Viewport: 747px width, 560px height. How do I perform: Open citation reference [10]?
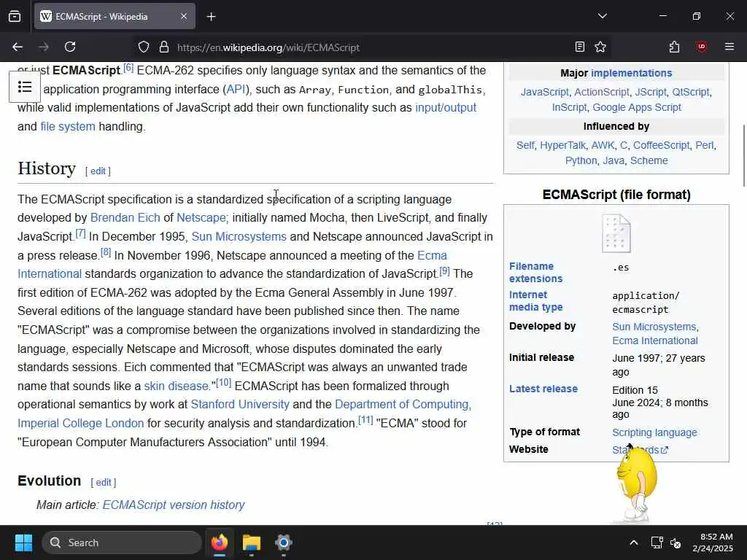[223, 382]
